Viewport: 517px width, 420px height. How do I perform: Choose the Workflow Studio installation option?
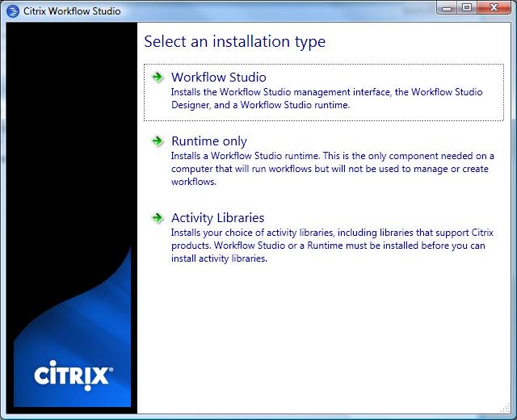(324, 92)
